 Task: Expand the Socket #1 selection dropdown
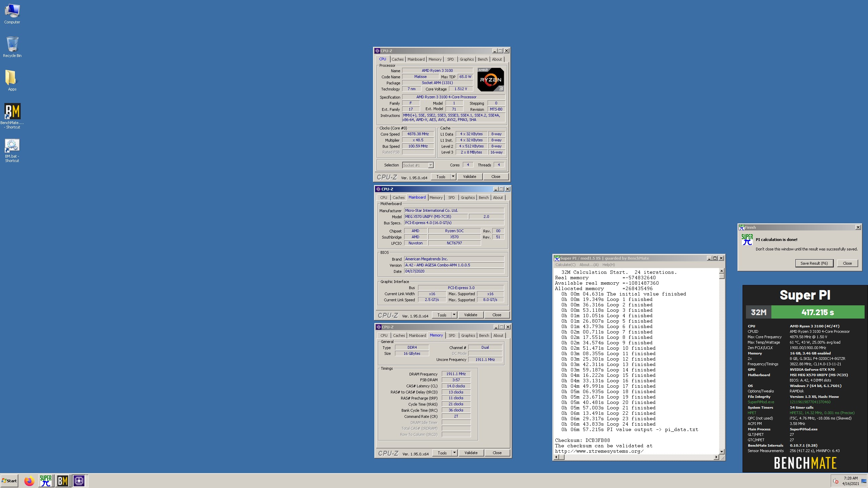click(431, 165)
